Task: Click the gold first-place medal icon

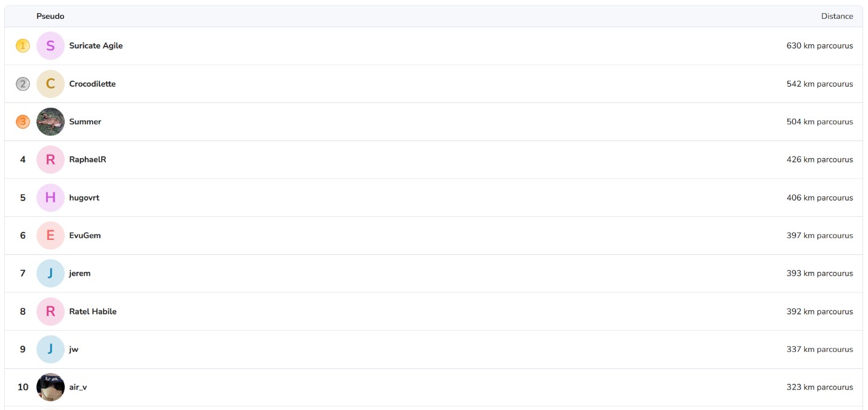Action: pos(22,45)
